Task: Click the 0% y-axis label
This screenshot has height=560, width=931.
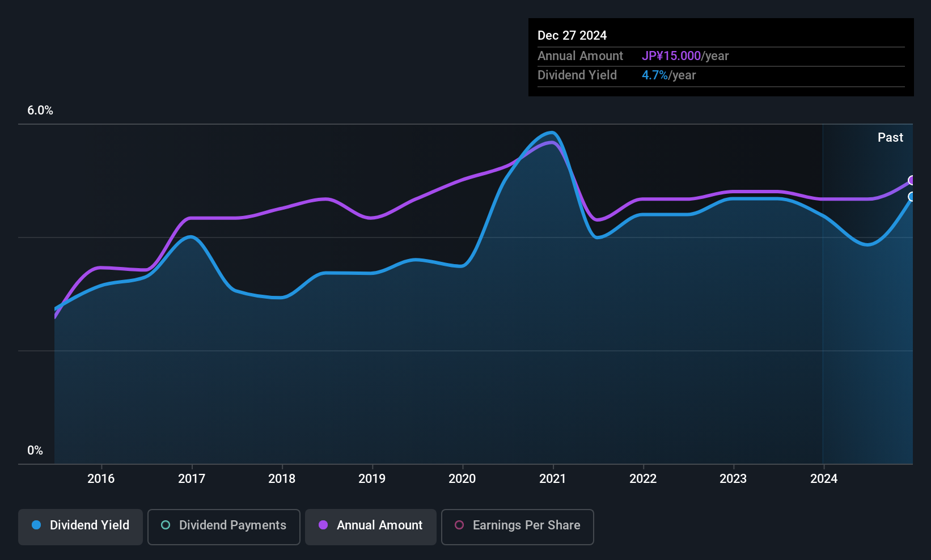Action: [35, 451]
